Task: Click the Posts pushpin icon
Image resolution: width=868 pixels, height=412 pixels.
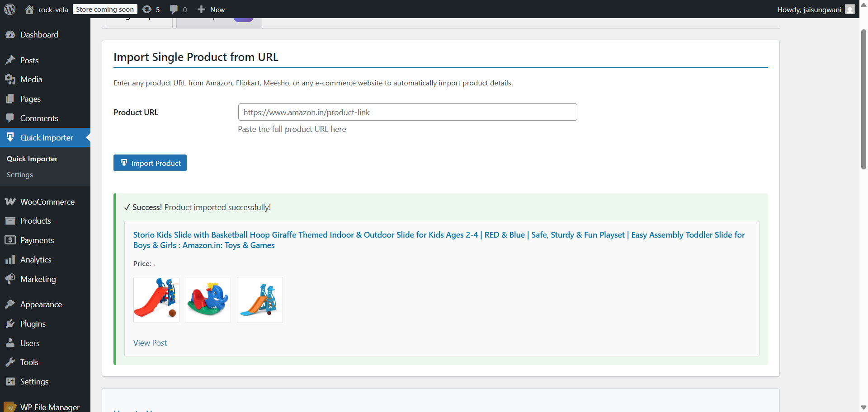Action: (x=10, y=60)
